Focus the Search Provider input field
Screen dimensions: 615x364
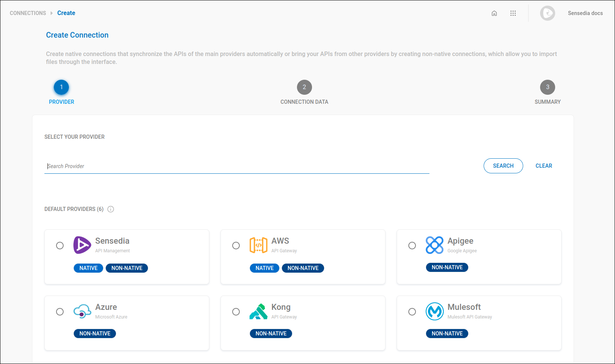(236, 166)
